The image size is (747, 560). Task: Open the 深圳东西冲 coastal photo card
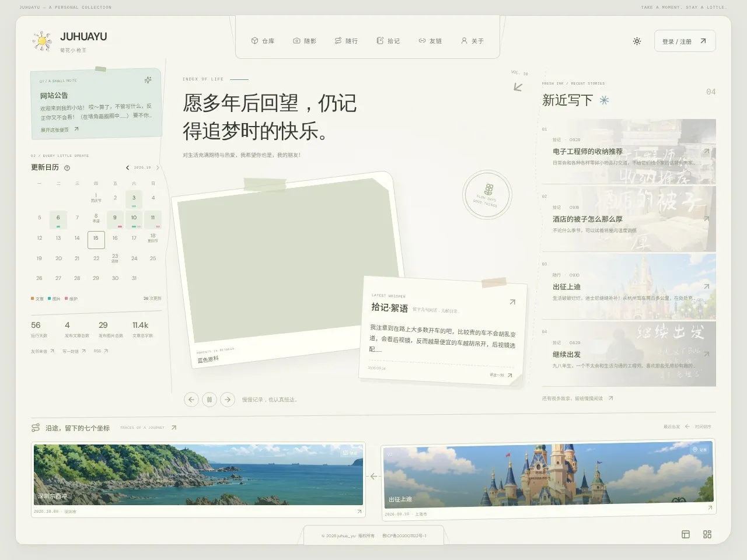[198, 480]
